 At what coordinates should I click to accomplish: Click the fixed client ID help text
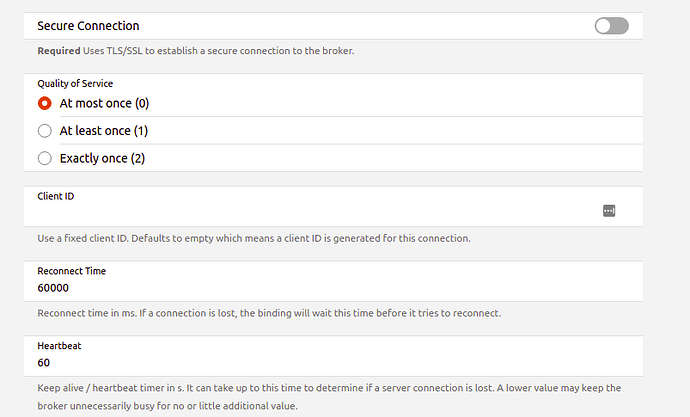254,238
